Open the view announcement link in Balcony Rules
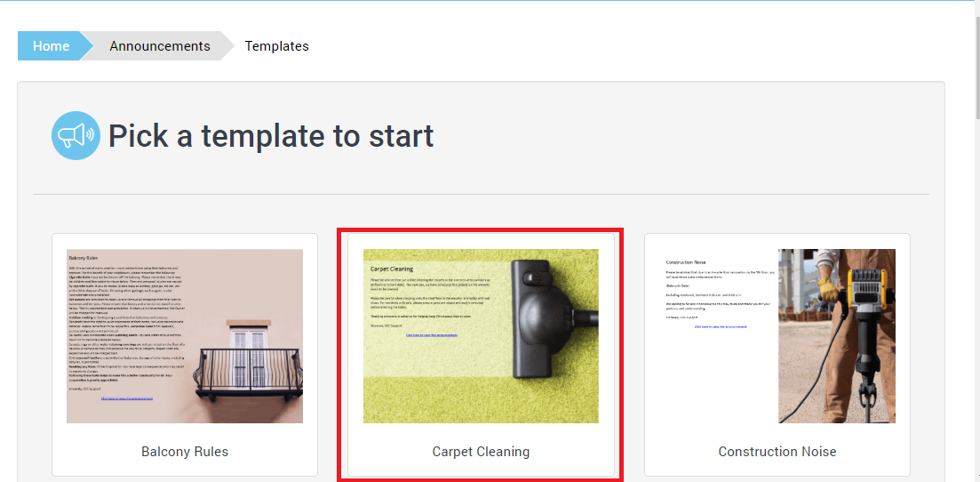980x482 pixels. (x=127, y=399)
